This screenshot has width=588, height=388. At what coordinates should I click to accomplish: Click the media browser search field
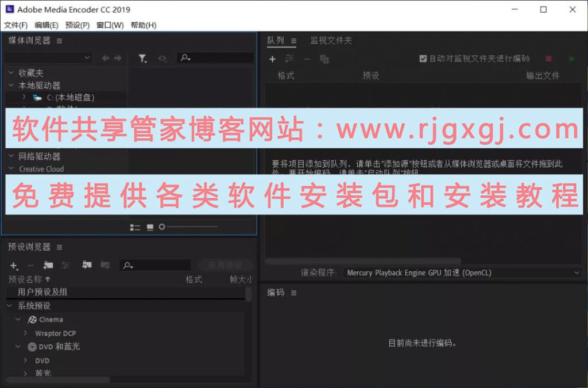click(215, 58)
